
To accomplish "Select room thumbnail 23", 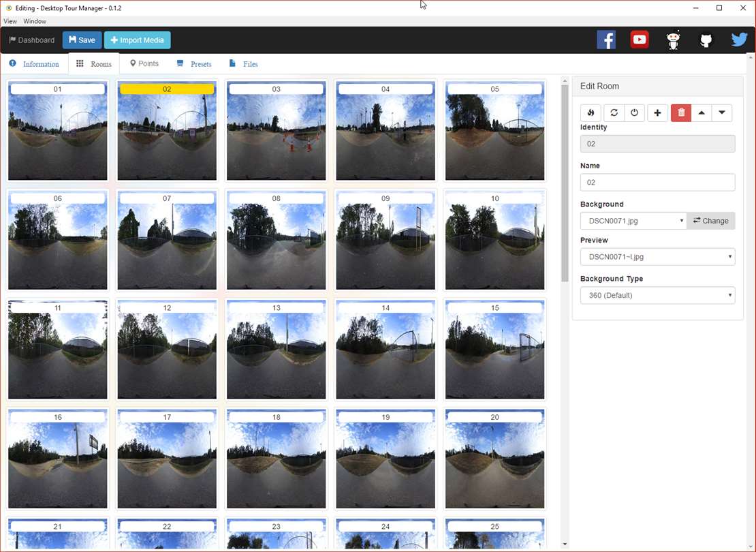I will 277,534.
